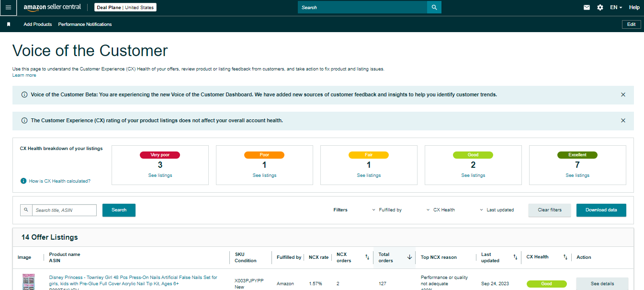Click the orange Poor badge
Viewport: 644px width, 290px height.
[264, 155]
